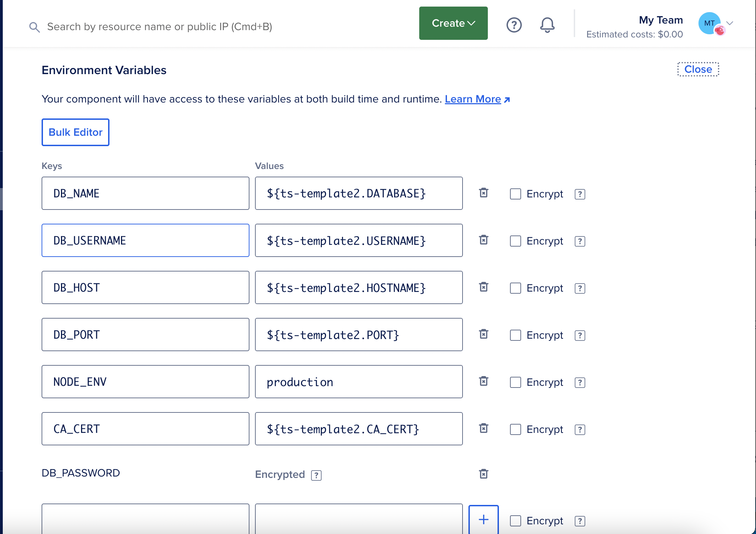Open the help question mark icon
Viewport: 756px width, 534px height.
click(x=514, y=25)
